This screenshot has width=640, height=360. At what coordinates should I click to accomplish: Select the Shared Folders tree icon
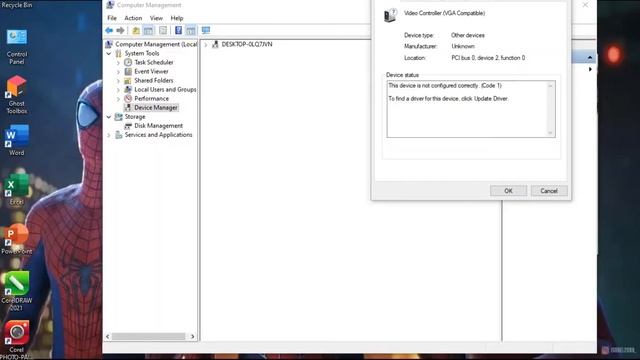tap(128, 80)
